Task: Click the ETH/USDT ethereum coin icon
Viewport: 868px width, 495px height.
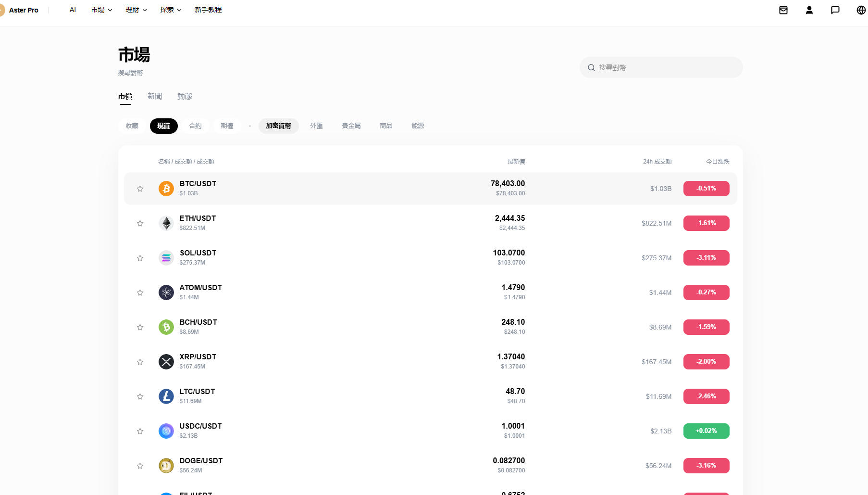Action: click(x=166, y=223)
